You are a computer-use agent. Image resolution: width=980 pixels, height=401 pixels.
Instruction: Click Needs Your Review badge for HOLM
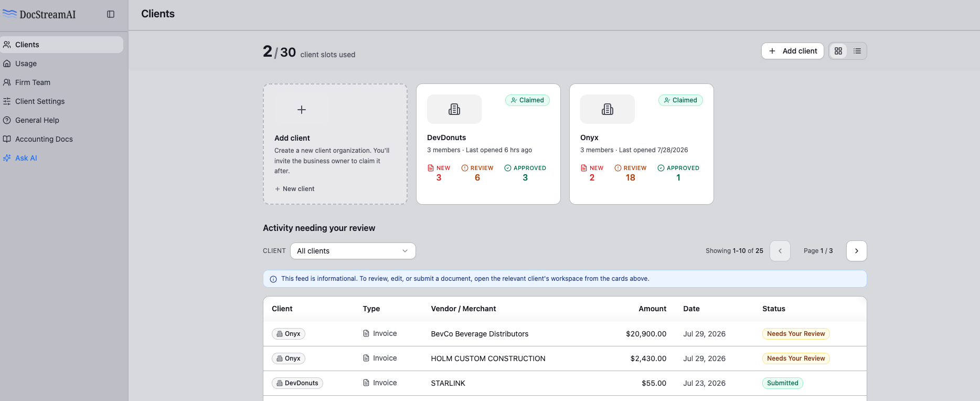(x=796, y=358)
